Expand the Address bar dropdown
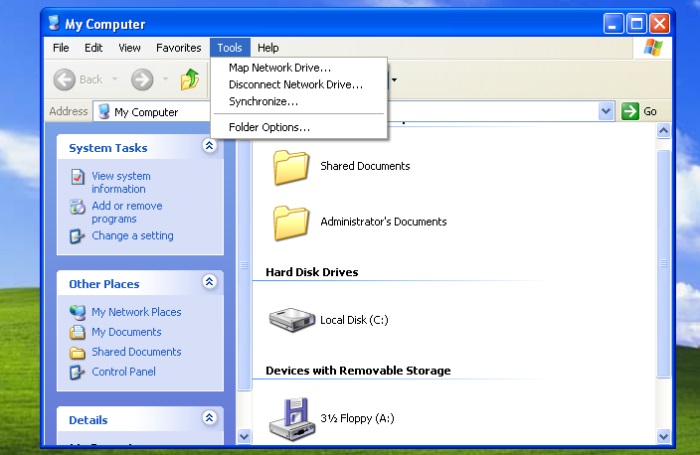 point(606,111)
